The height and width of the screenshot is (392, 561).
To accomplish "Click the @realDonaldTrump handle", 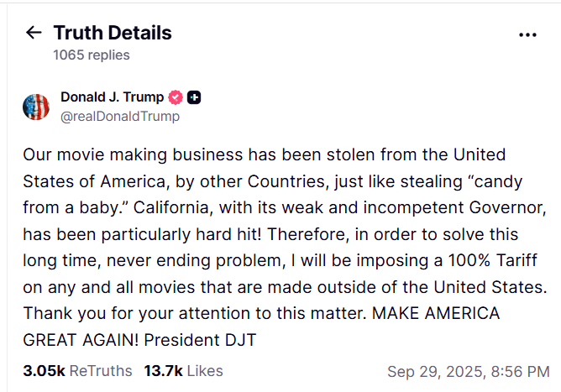I will click(x=120, y=117).
